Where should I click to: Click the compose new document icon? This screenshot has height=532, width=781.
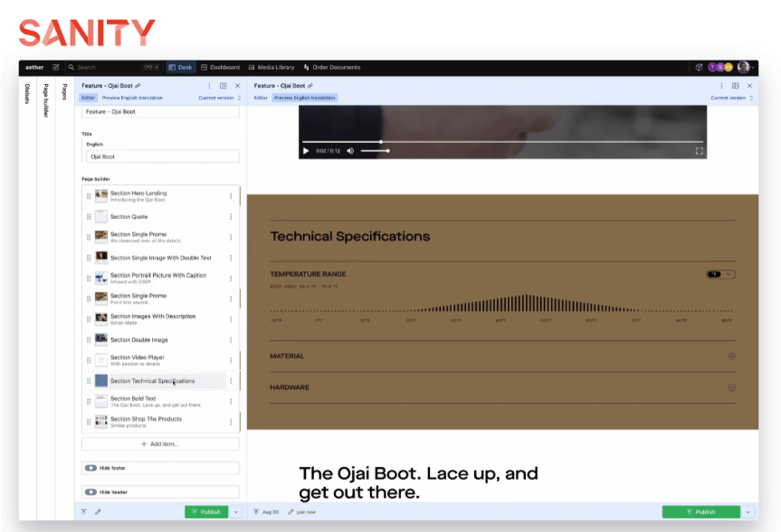[56, 67]
